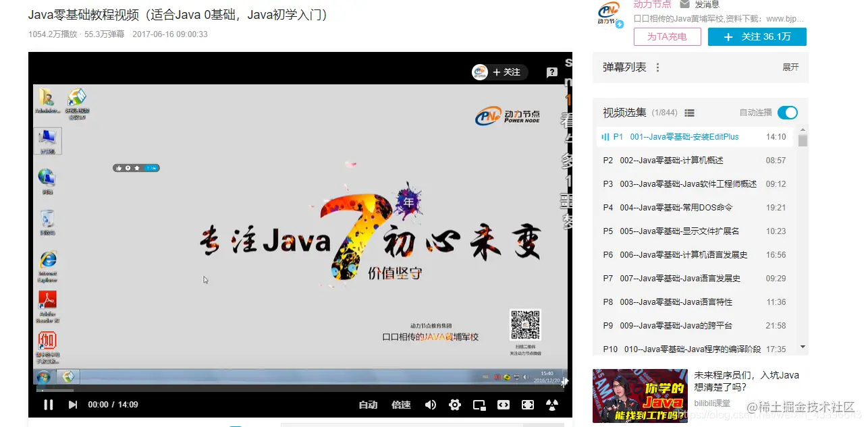Click the video title Java零基础教程视频
The image size is (868, 427).
[x=178, y=15]
